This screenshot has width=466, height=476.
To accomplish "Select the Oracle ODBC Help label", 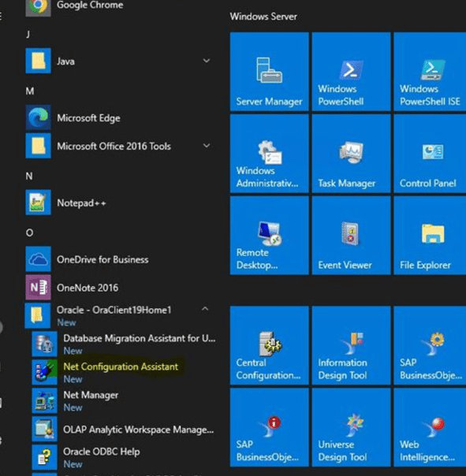I will tap(102, 452).
